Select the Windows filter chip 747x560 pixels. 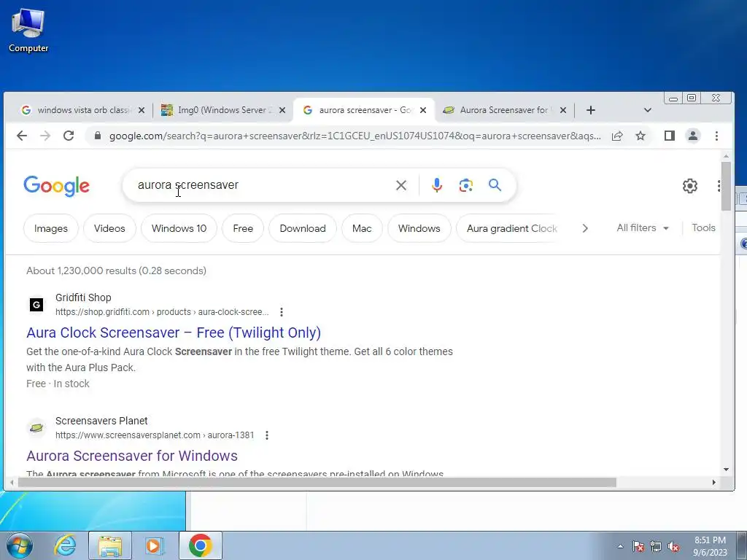419,228
